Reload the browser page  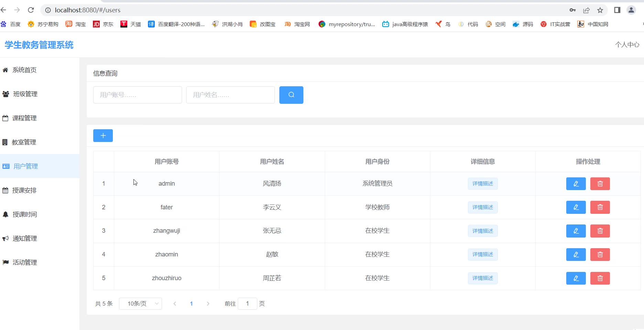pos(31,10)
